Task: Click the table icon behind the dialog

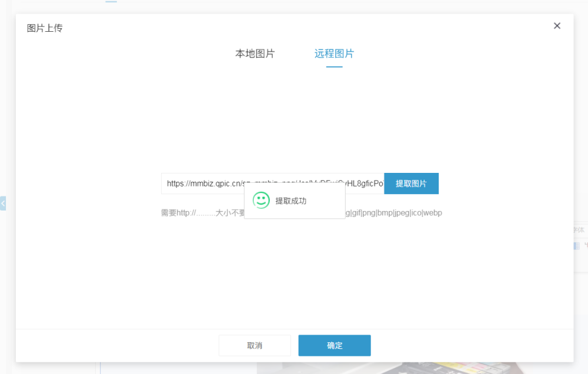Action: coord(576,246)
